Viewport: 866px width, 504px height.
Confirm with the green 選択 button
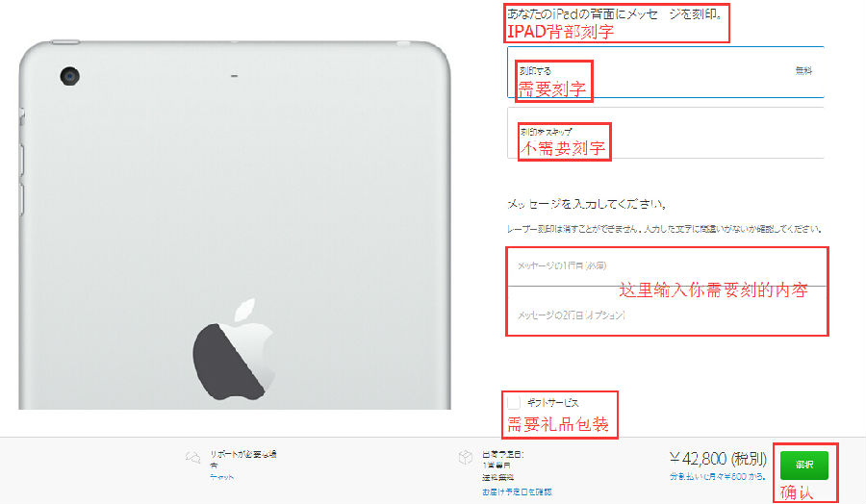point(804,465)
